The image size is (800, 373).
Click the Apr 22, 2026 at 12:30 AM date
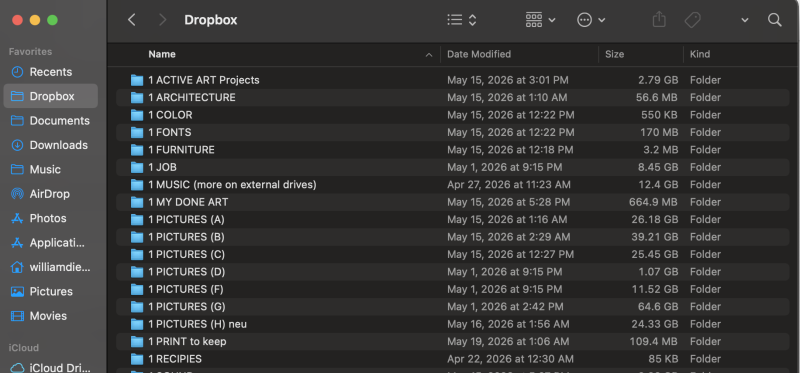(510, 359)
